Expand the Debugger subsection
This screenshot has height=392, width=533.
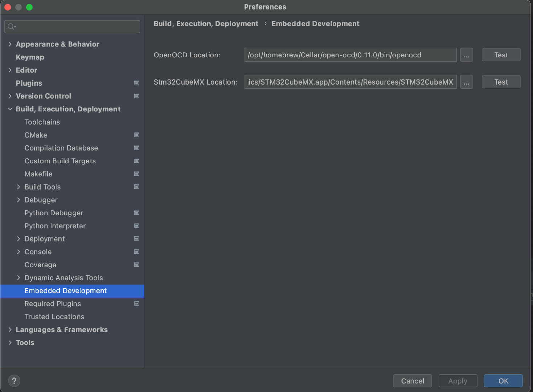(19, 200)
